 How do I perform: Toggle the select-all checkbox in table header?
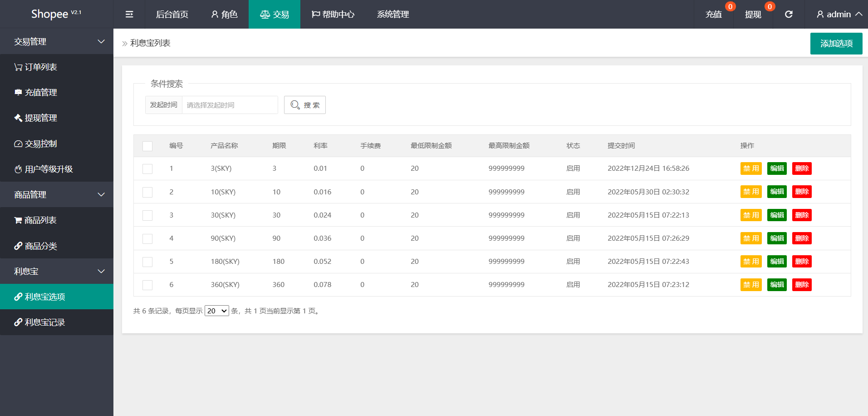(147, 146)
